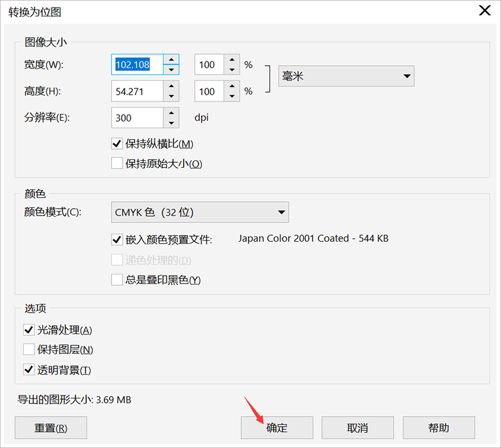Toggle the 保持纵横比 checkbox
Viewport: 501px width, 448px height.
coord(116,143)
